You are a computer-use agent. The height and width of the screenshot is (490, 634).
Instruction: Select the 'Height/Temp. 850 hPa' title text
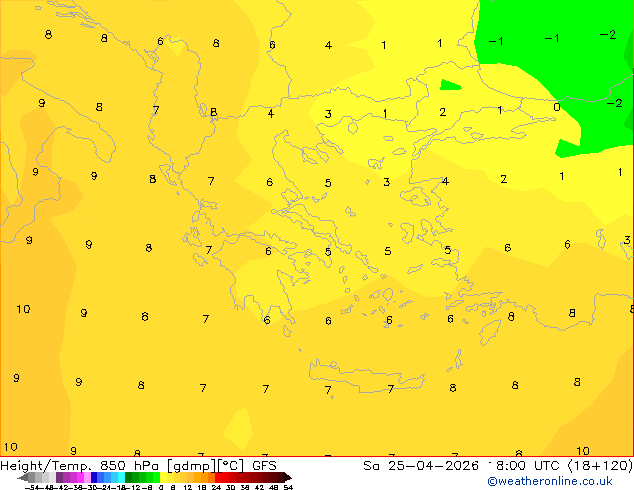pyautogui.click(x=80, y=466)
